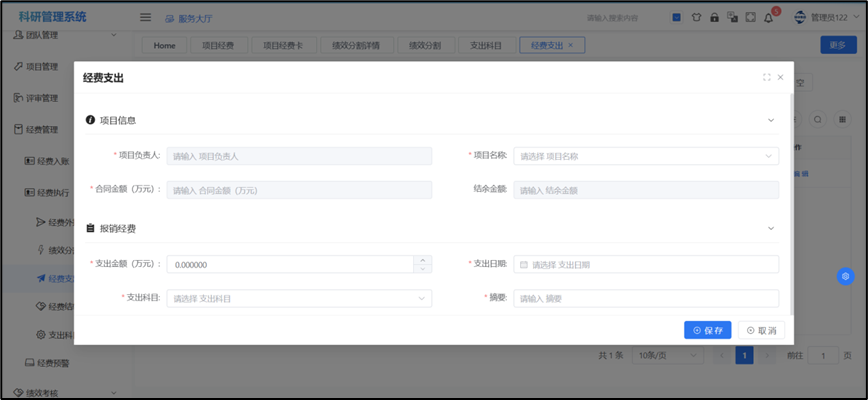Maximize the 经费支出 dialog
Image resolution: width=868 pixels, height=400 pixels.
click(766, 77)
